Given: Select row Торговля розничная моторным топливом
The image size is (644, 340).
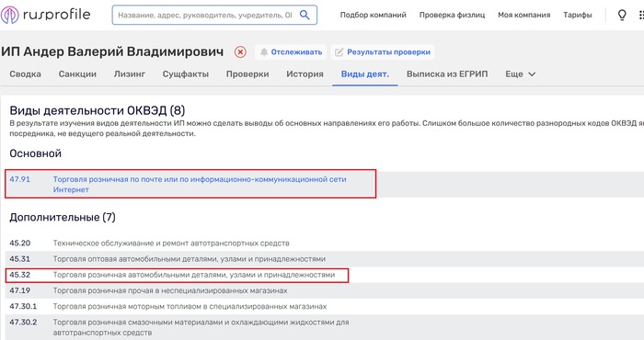Looking at the screenshot, I should (x=190, y=306).
